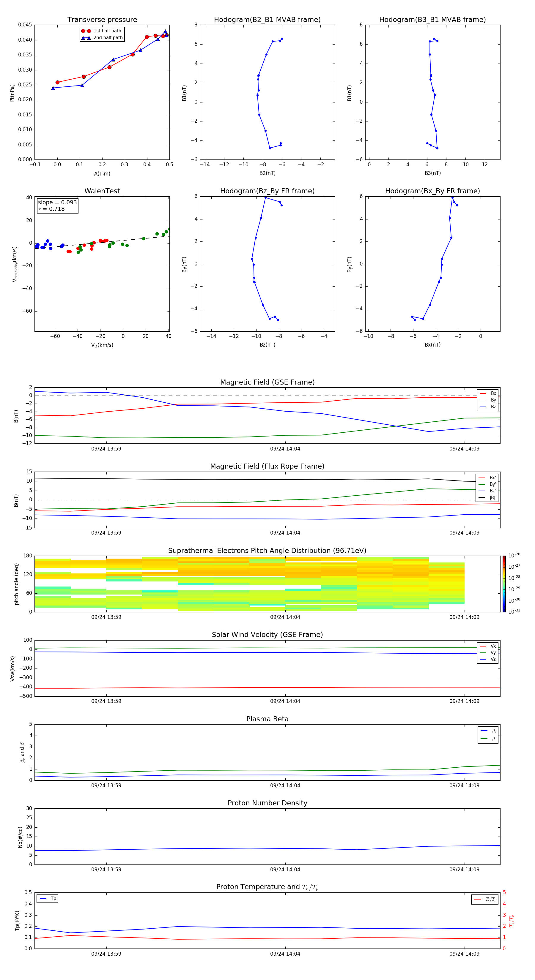The image size is (535, 980).
Task: Click the 'Hodogram(Bx_By FR frame)' title
Action: click(x=432, y=191)
